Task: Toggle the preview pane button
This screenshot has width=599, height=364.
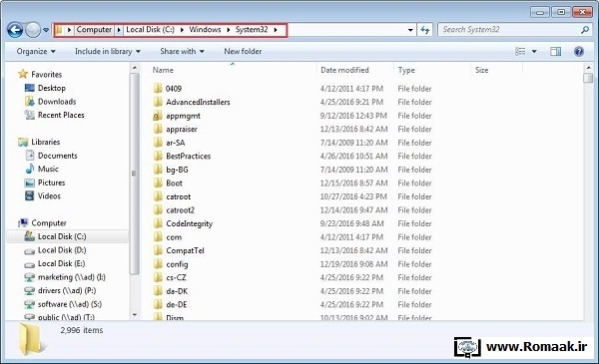Action: click(555, 51)
